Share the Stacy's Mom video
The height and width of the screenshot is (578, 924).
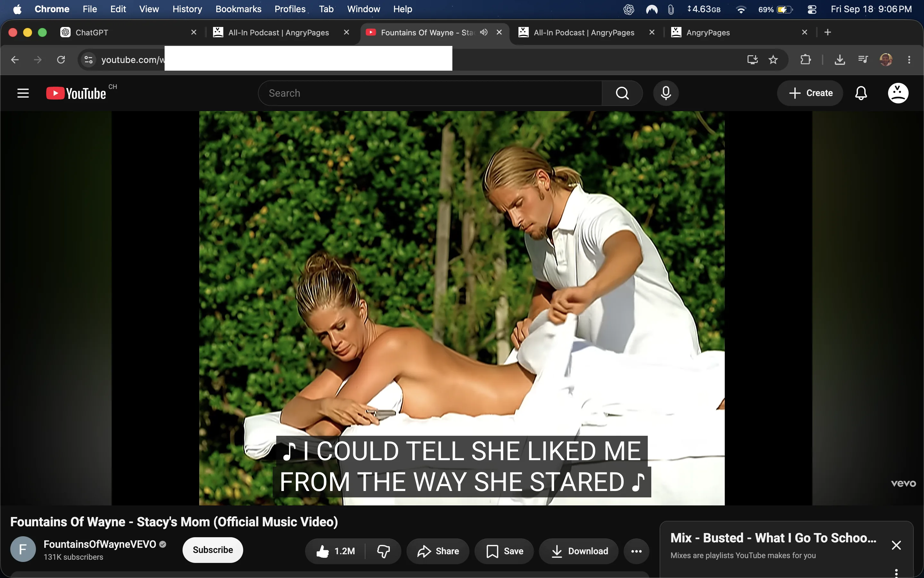(x=438, y=551)
